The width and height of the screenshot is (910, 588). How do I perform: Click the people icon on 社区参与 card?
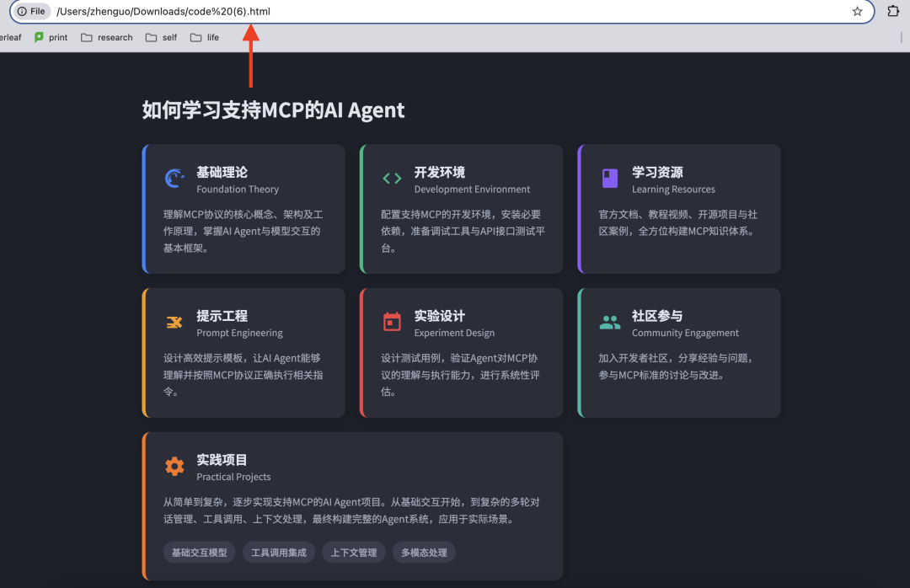(609, 321)
